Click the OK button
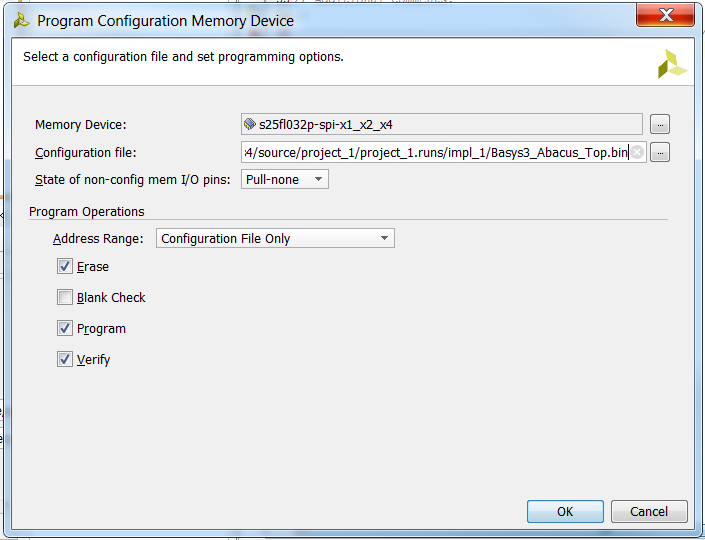This screenshot has width=705, height=540. (x=565, y=512)
